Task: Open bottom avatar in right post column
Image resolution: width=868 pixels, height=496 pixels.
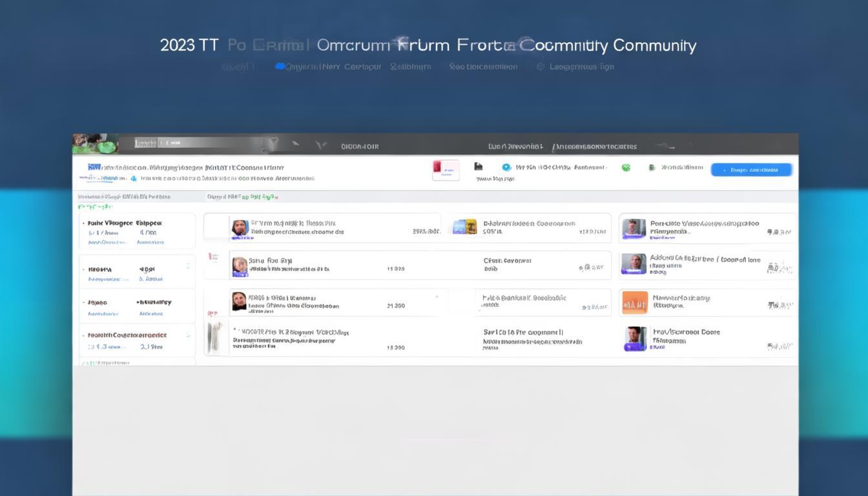Action: tap(635, 338)
